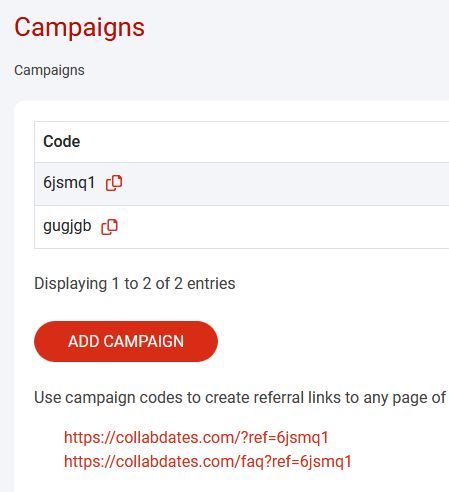Click the ref=6jsmq1 part of the first link
The width and height of the screenshot is (449, 492).
[x=290, y=437]
